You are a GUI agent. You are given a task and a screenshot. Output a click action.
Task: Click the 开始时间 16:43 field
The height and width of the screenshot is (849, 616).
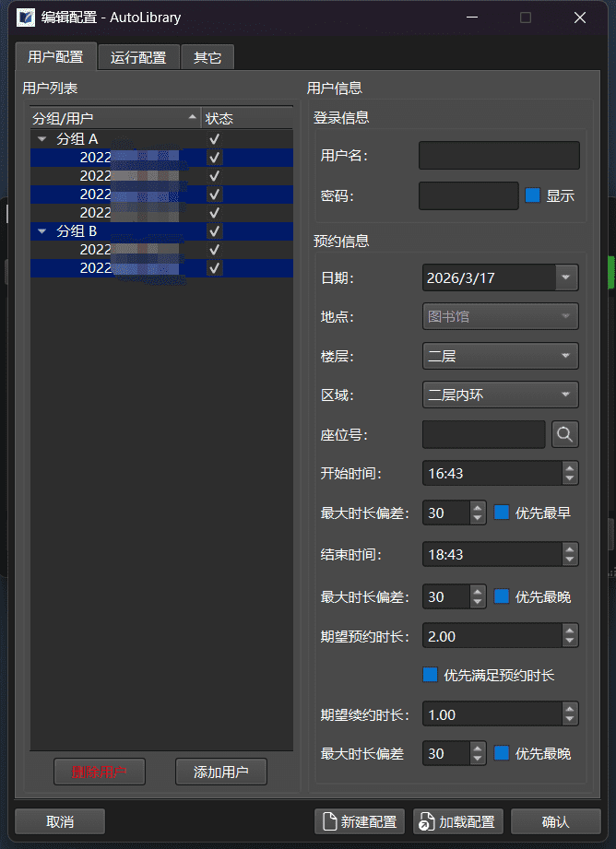point(492,473)
